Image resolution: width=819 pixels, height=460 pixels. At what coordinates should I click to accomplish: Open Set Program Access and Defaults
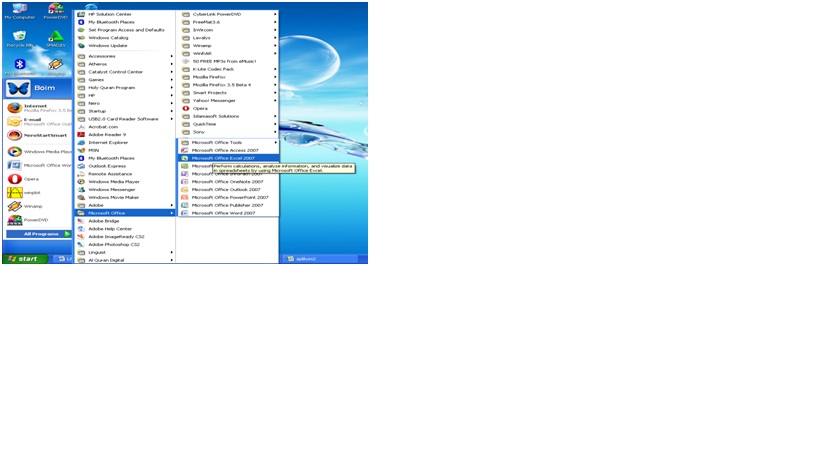(125, 30)
